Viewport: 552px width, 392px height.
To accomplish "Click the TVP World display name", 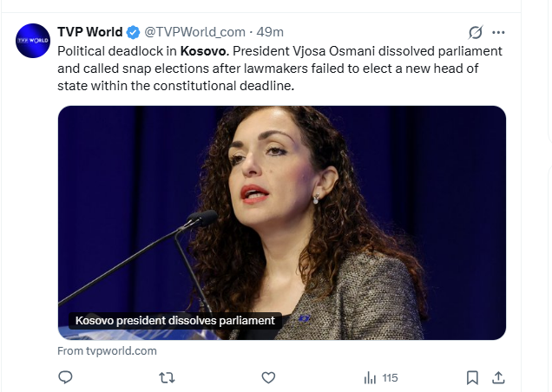I will tap(90, 33).
